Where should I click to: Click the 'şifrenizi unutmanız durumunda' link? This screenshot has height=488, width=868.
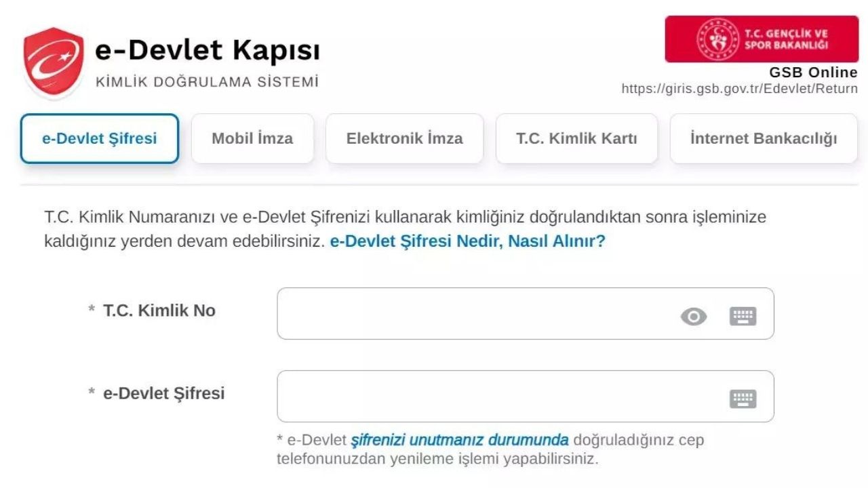coord(459,439)
